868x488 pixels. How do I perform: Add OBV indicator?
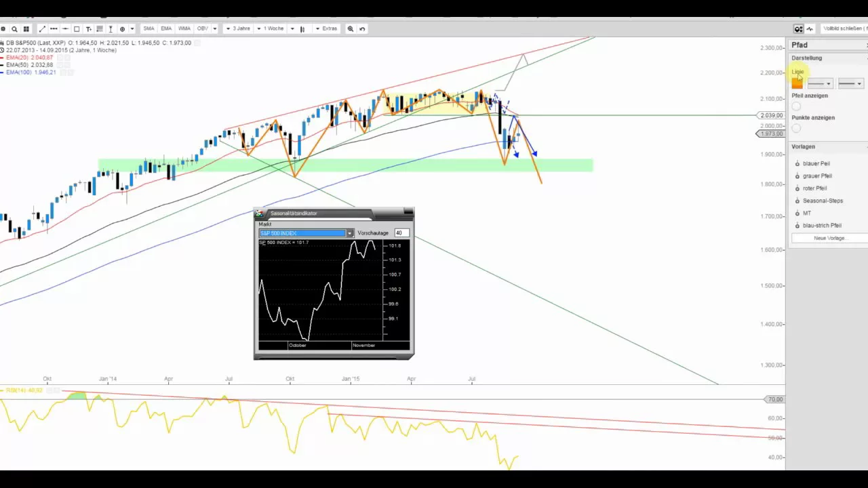202,28
